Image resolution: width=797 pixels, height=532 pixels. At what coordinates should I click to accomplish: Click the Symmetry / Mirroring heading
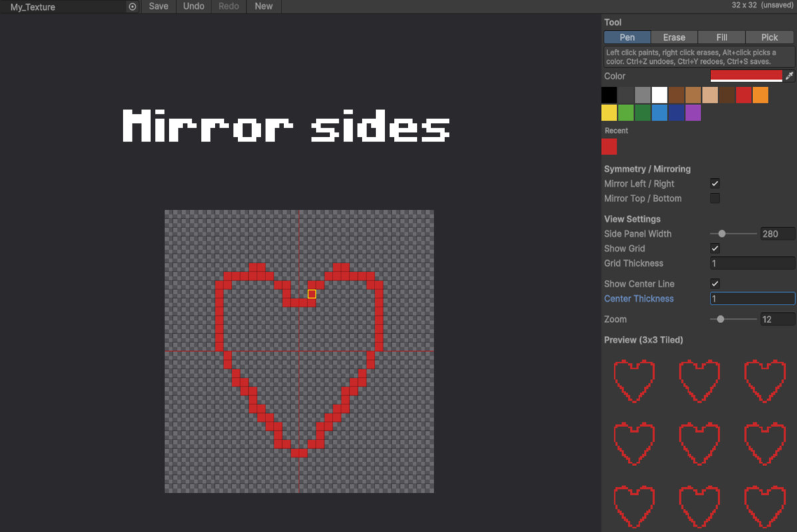point(647,169)
